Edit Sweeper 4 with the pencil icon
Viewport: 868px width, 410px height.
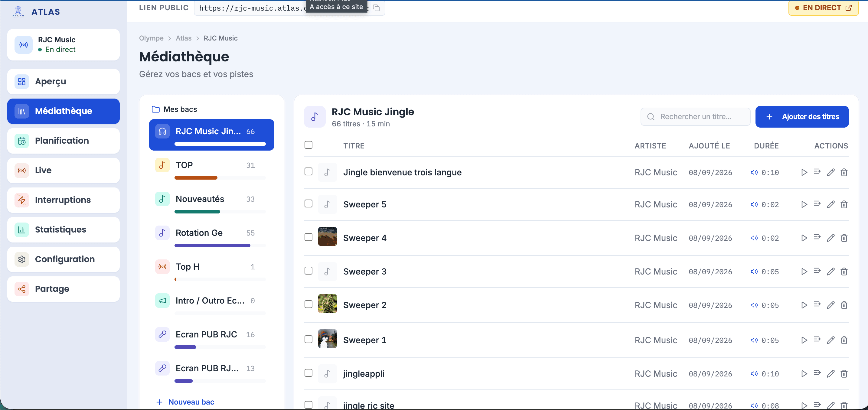pos(830,238)
